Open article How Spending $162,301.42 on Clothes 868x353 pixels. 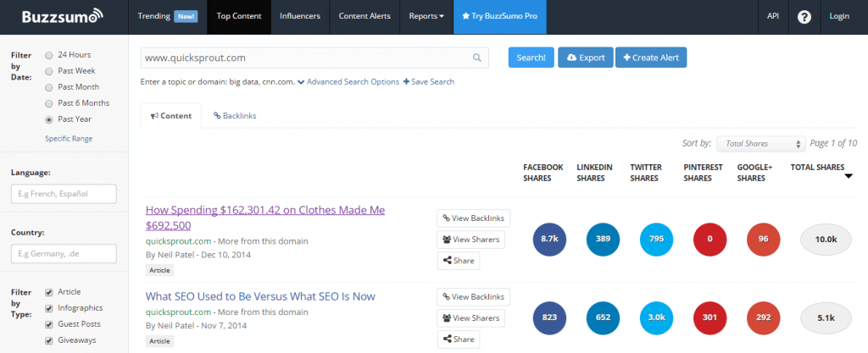265,218
